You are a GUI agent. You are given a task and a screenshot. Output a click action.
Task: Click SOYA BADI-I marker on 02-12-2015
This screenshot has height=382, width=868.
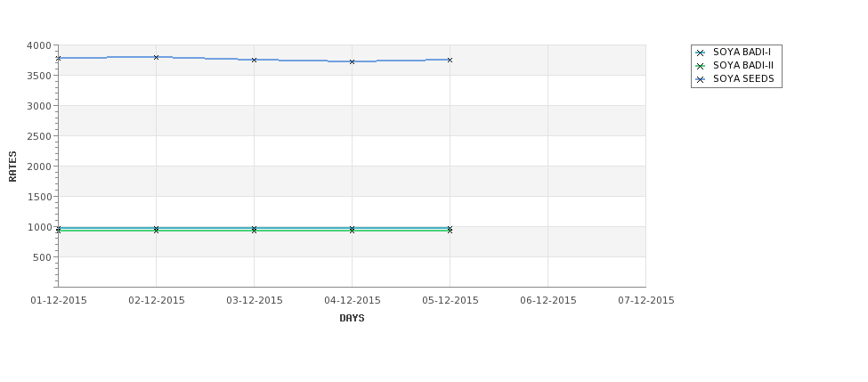(x=156, y=228)
